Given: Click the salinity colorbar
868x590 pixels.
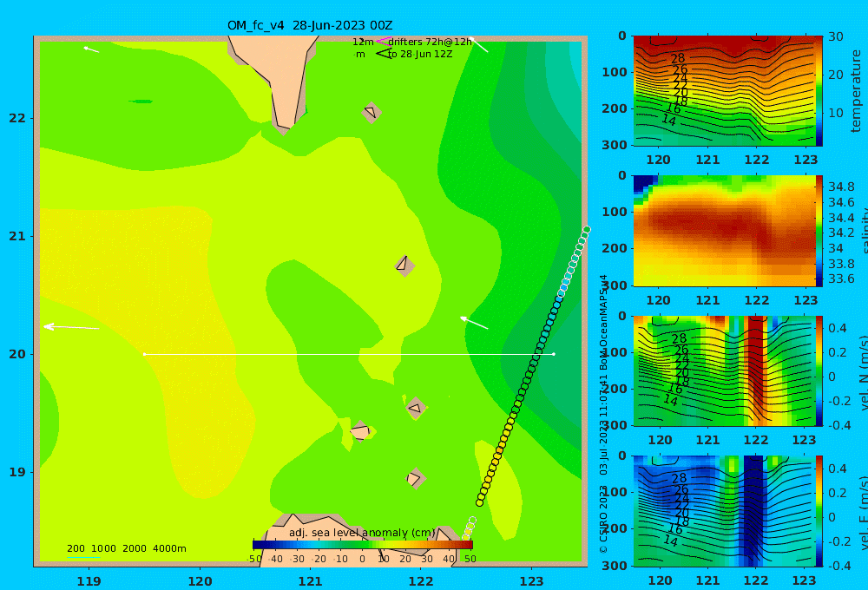Looking at the screenshot, I should (x=819, y=231).
